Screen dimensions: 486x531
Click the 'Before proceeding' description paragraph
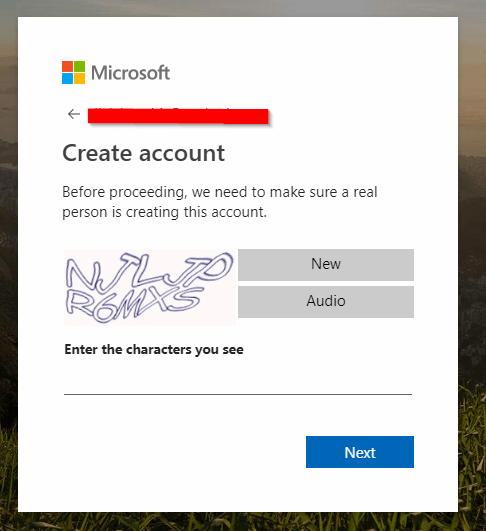[x=220, y=202]
